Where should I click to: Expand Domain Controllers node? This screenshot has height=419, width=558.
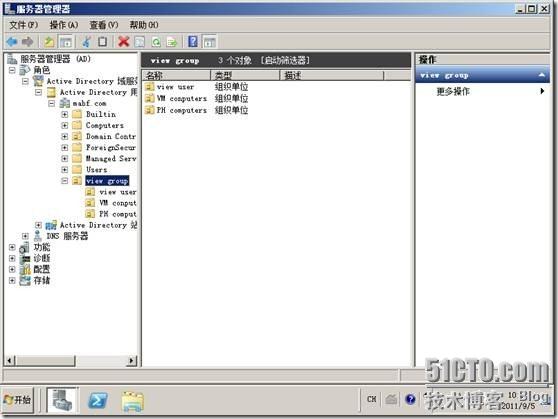tap(65, 136)
